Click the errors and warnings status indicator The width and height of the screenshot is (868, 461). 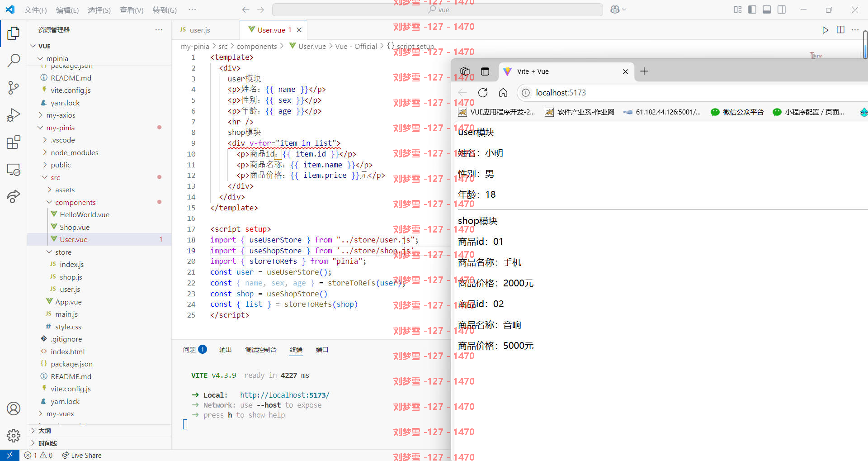[38, 455]
